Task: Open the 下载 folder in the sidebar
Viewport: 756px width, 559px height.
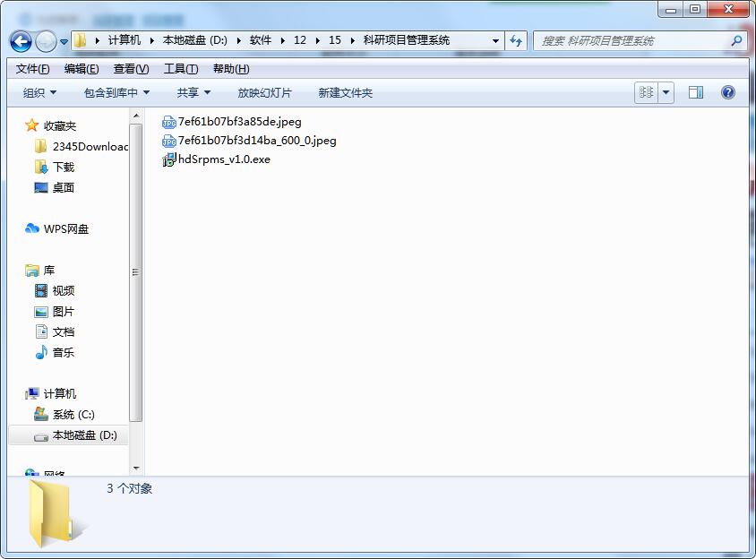Action: [55, 167]
